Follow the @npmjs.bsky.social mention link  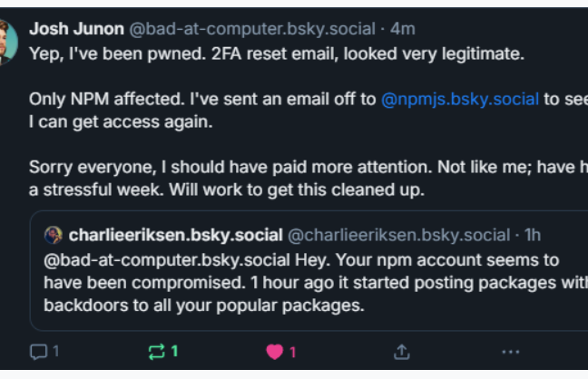coord(460,99)
